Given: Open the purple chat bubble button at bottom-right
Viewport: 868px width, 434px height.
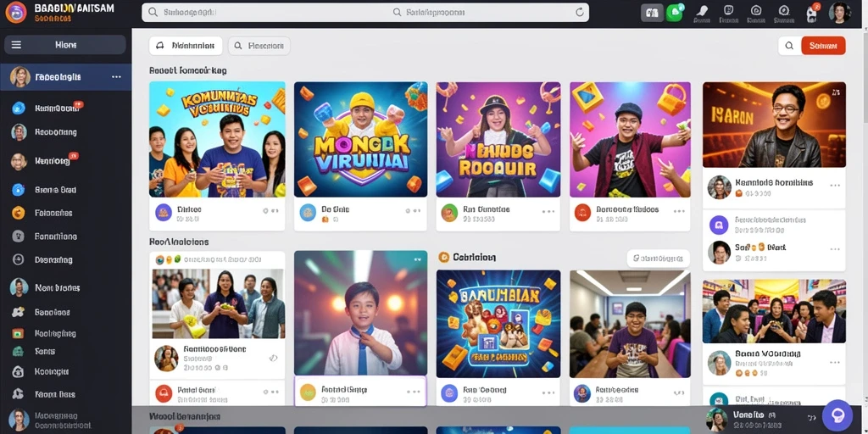Looking at the screenshot, I should pos(837,415).
